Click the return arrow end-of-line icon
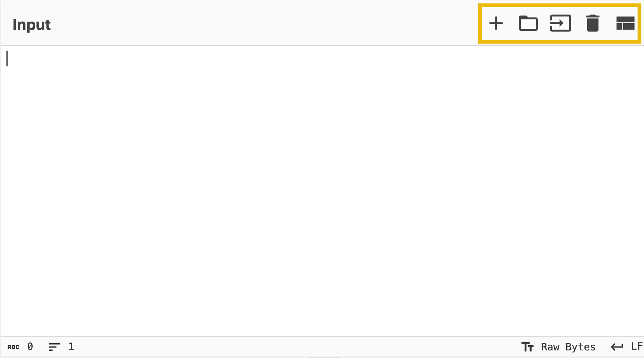The image size is (644, 358). point(617,347)
